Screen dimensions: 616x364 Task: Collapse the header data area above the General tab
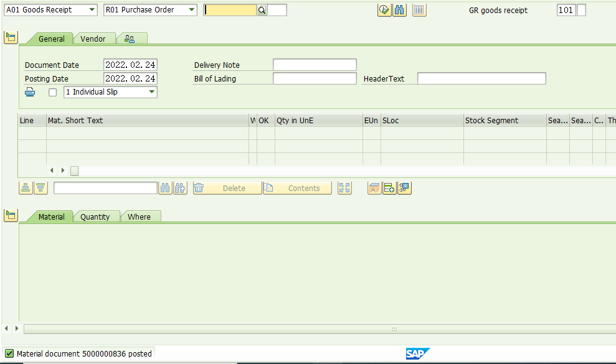tap(11, 38)
